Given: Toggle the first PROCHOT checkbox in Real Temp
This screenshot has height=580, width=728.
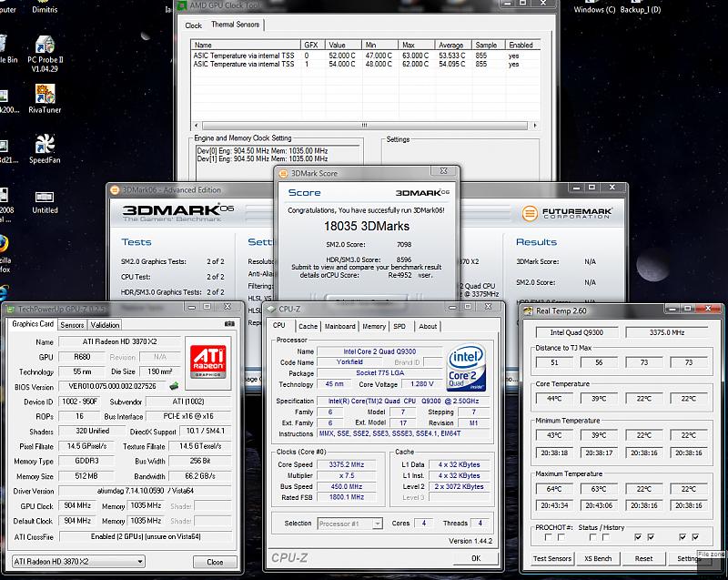Looking at the screenshot, I should coord(549,537).
